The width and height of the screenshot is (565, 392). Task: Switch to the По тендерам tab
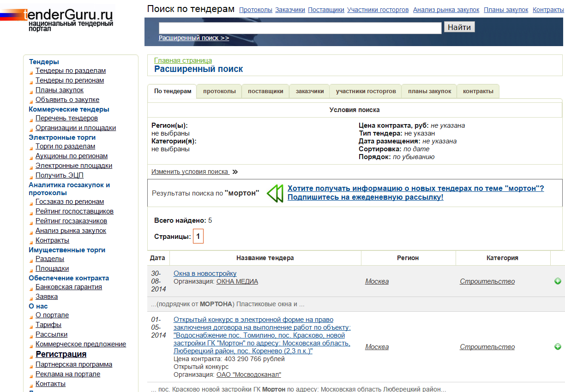(173, 91)
